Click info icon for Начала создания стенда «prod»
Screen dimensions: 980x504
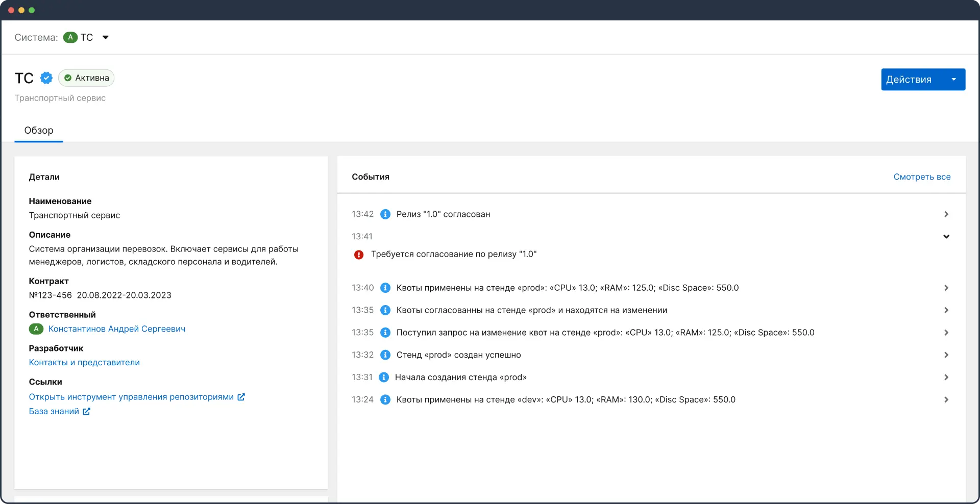[x=384, y=377]
